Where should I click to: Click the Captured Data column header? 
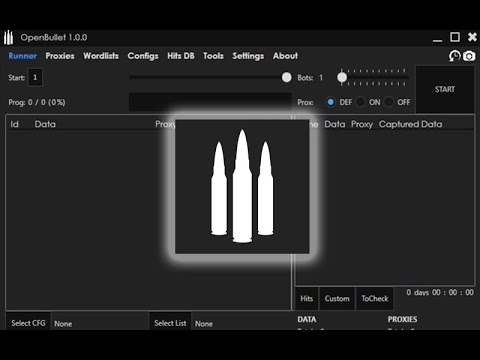coord(411,124)
